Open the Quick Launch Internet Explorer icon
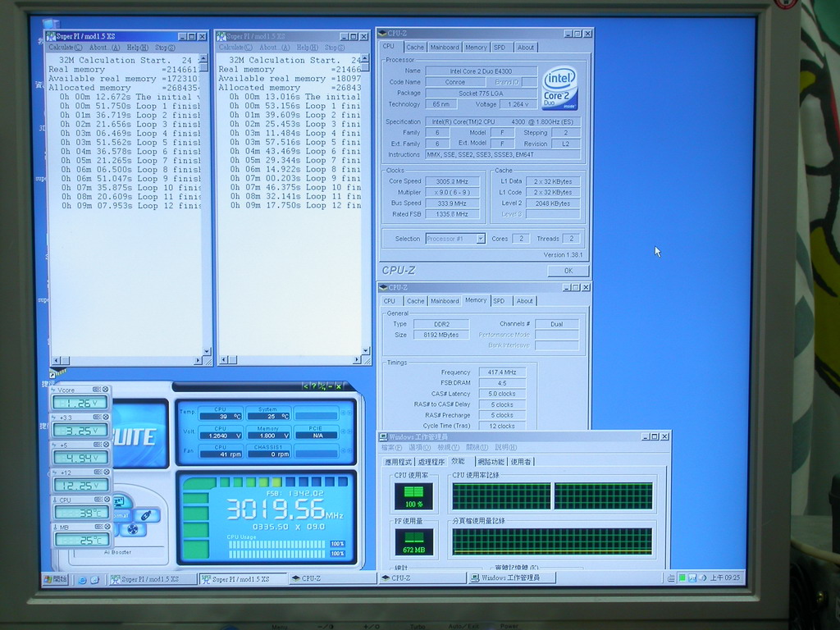The image size is (840, 630). (x=83, y=580)
